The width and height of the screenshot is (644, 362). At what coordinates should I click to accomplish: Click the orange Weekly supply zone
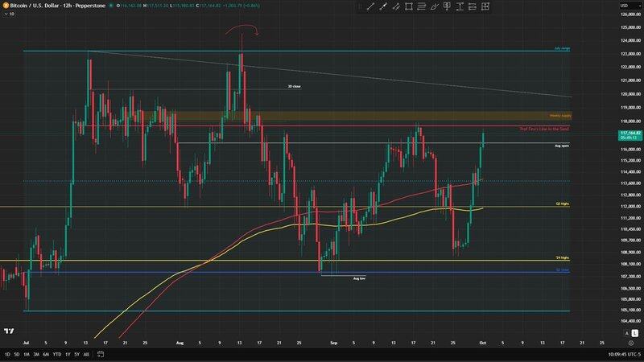point(362,116)
